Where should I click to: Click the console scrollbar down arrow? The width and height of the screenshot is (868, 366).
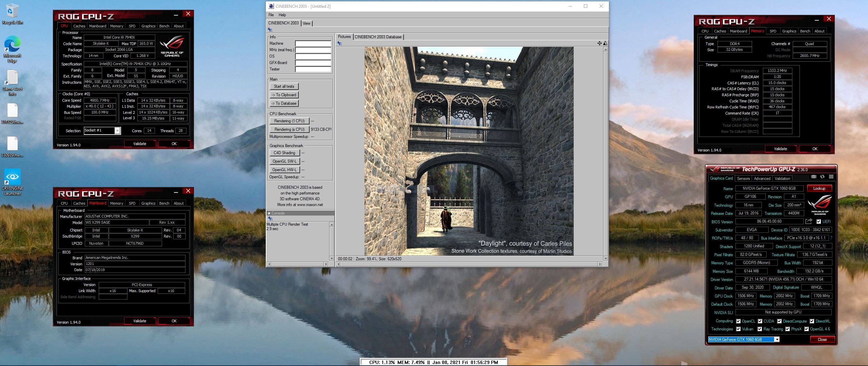click(x=332, y=258)
